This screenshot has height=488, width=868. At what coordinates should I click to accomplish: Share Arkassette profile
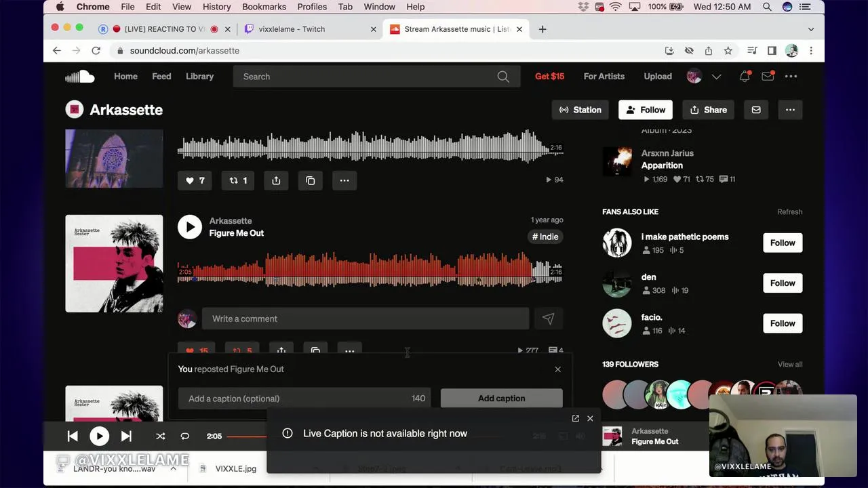point(708,110)
